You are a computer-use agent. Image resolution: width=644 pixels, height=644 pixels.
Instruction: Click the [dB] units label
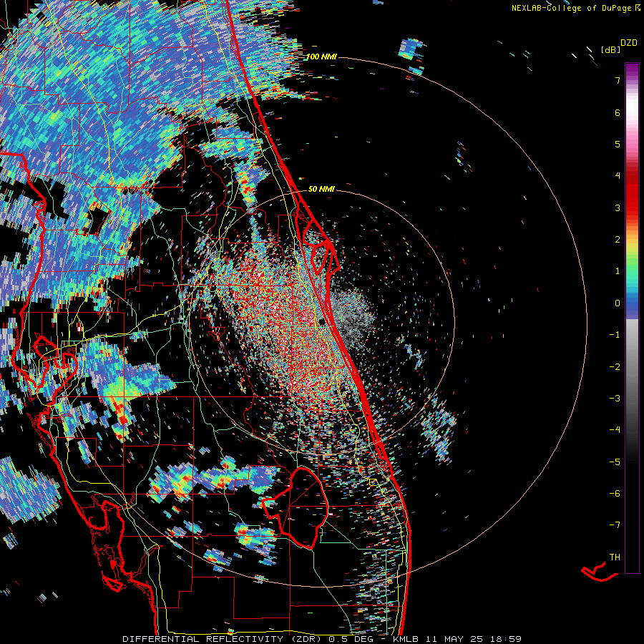611,49
